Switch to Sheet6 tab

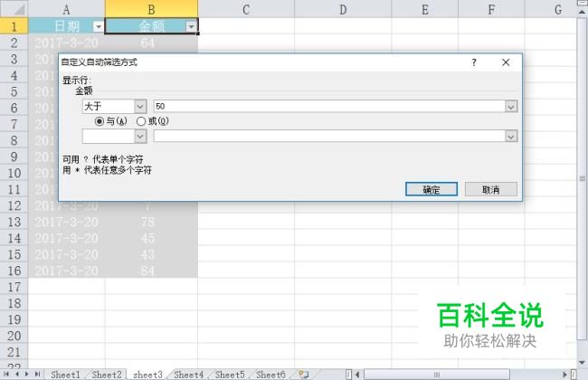[270, 375]
